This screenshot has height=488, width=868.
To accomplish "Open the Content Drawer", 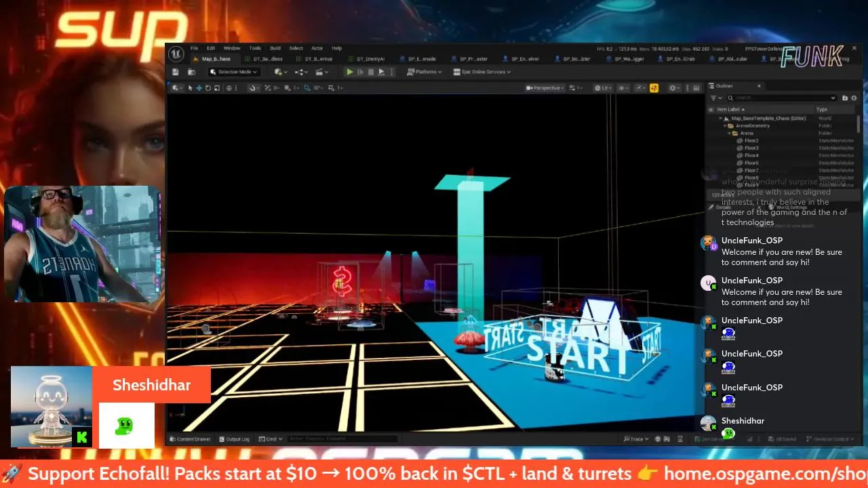I will point(190,439).
